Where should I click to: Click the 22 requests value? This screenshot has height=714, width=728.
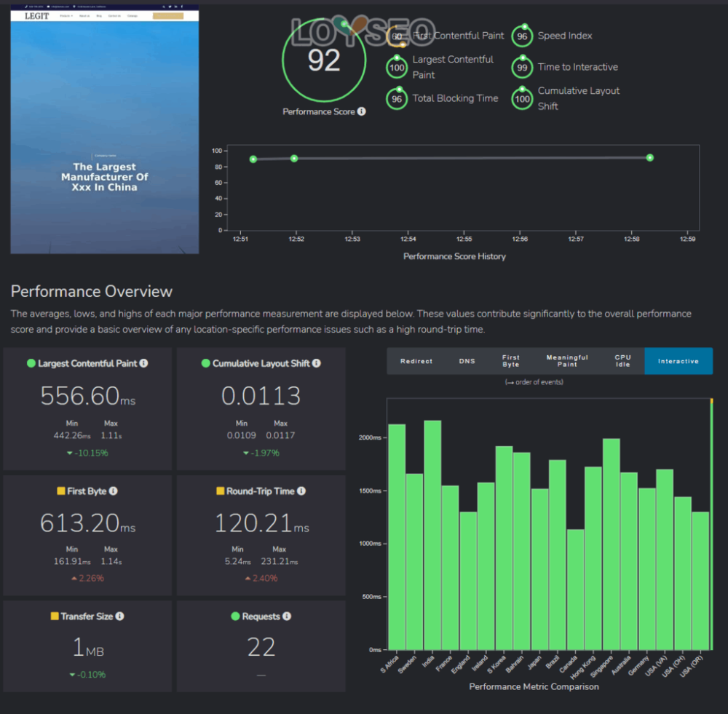(261, 647)
